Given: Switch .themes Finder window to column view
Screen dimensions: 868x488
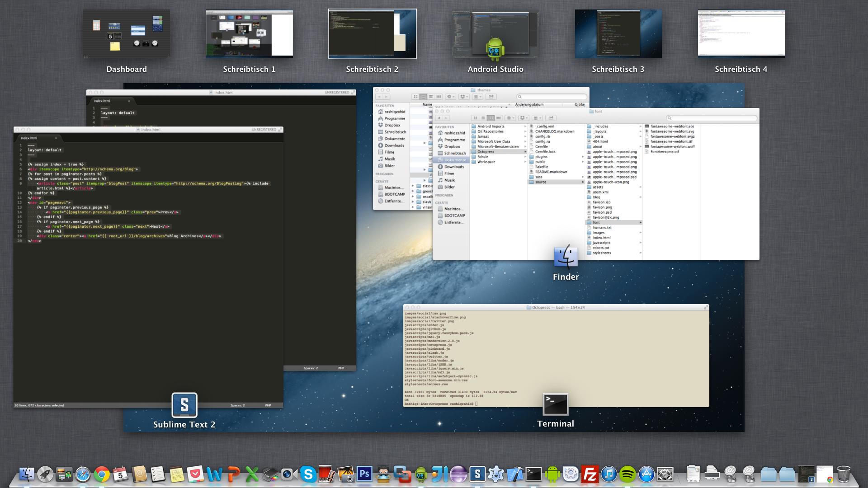Looking at the screenshot, I should click(431, 97).
